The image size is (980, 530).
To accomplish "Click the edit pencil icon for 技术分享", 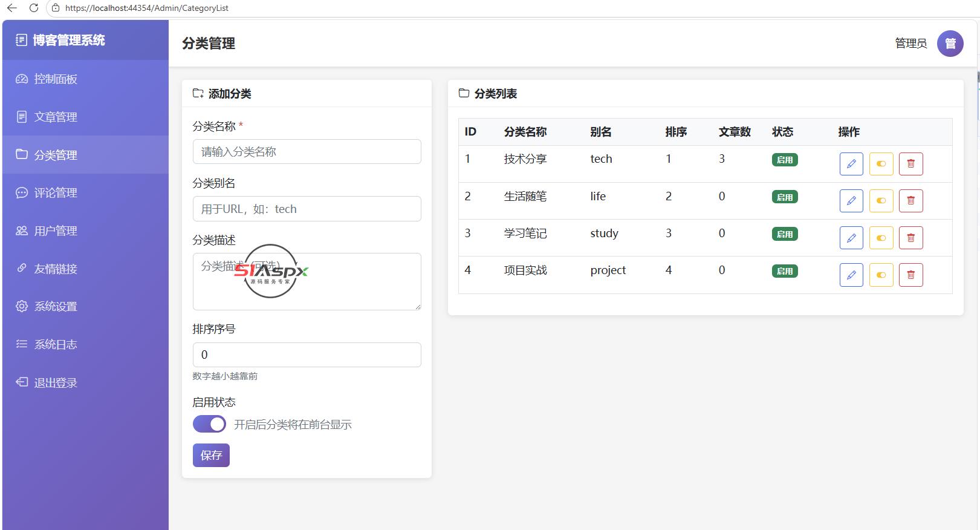I will point(851,164).
